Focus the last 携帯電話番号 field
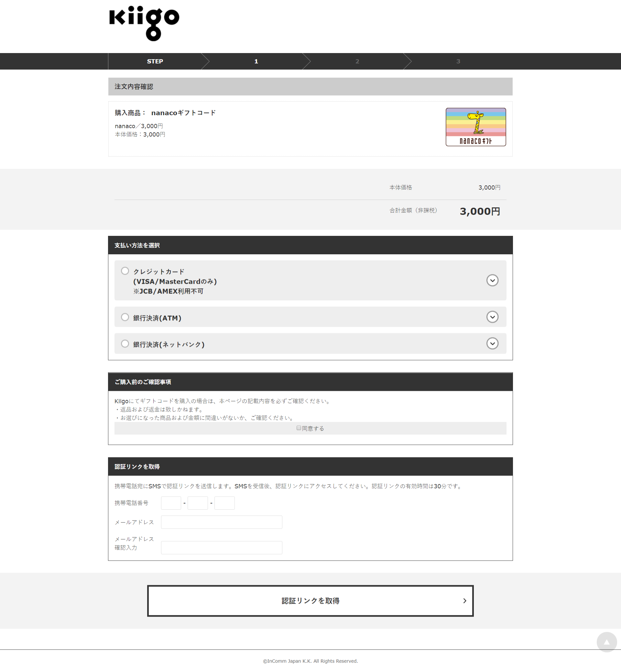621x672 pixels. [x=224, y=503]
